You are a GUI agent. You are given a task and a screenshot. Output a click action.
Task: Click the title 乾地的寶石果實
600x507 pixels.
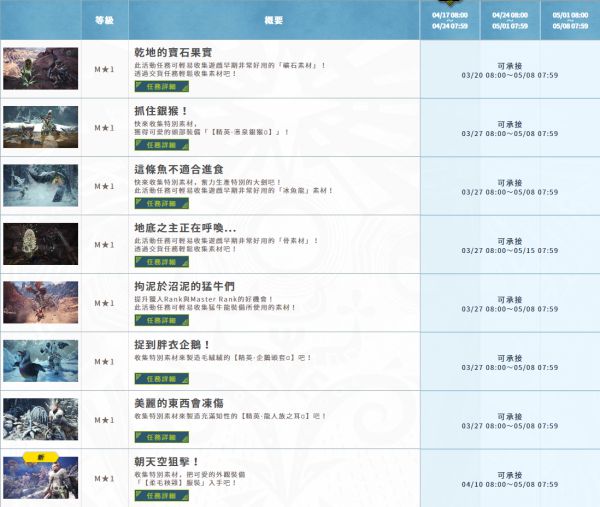point(173,52)
